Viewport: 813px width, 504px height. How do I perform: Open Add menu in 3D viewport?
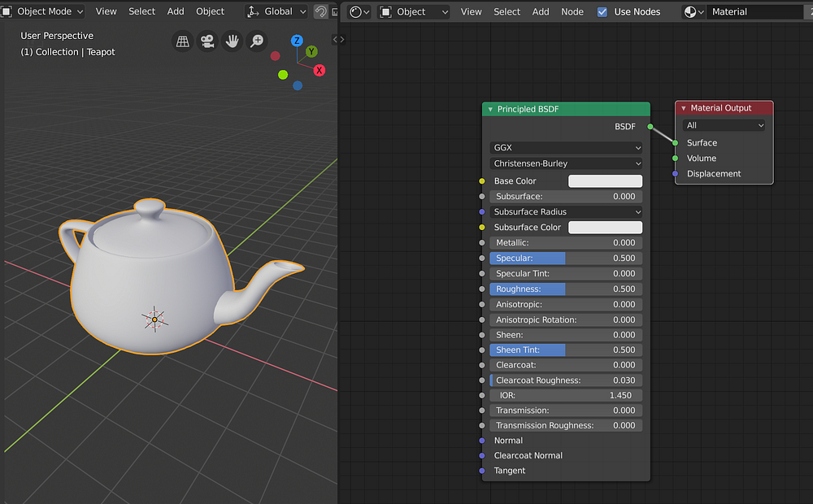click(176, 11)
